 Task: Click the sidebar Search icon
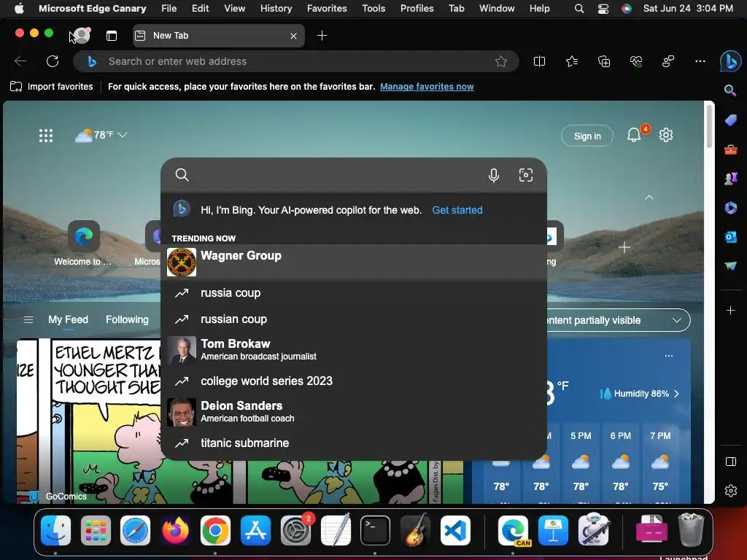729,90
